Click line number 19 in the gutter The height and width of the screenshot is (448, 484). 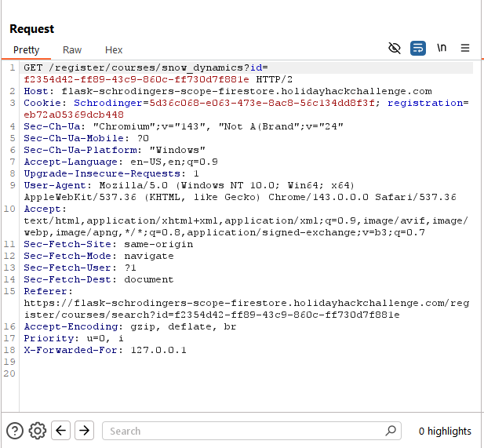point(9,362)
